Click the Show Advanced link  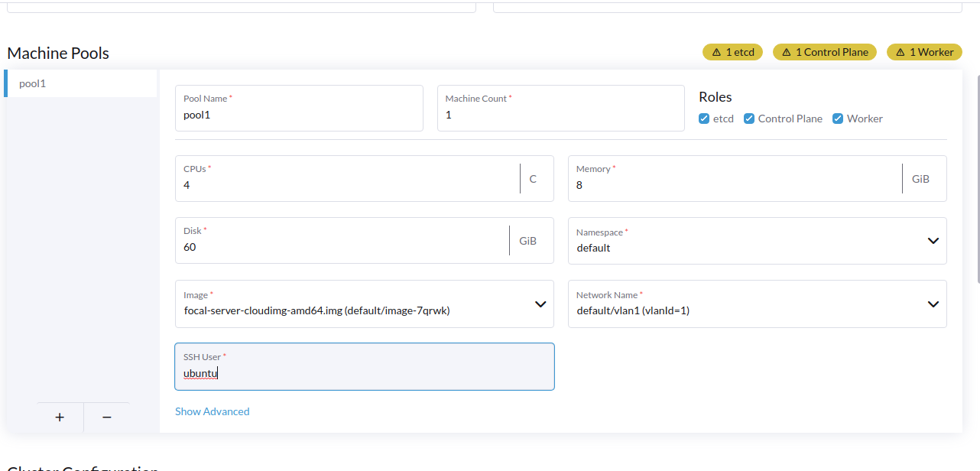212,411
